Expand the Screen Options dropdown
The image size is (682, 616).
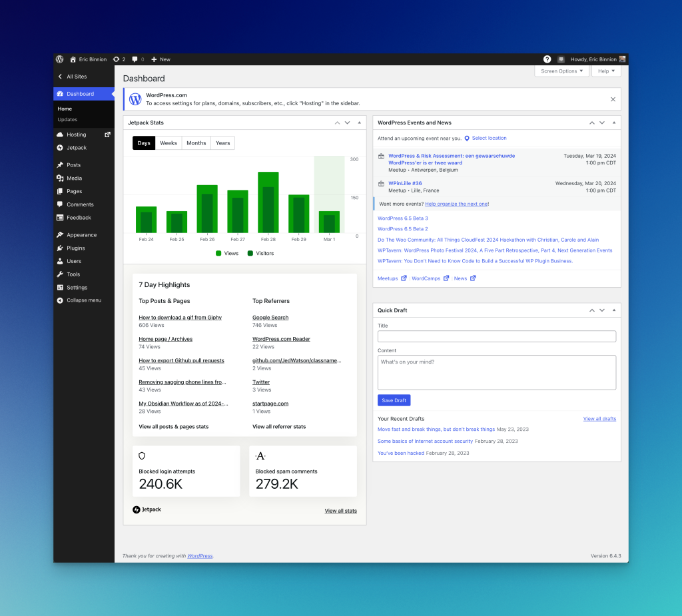tap(561, 71)
